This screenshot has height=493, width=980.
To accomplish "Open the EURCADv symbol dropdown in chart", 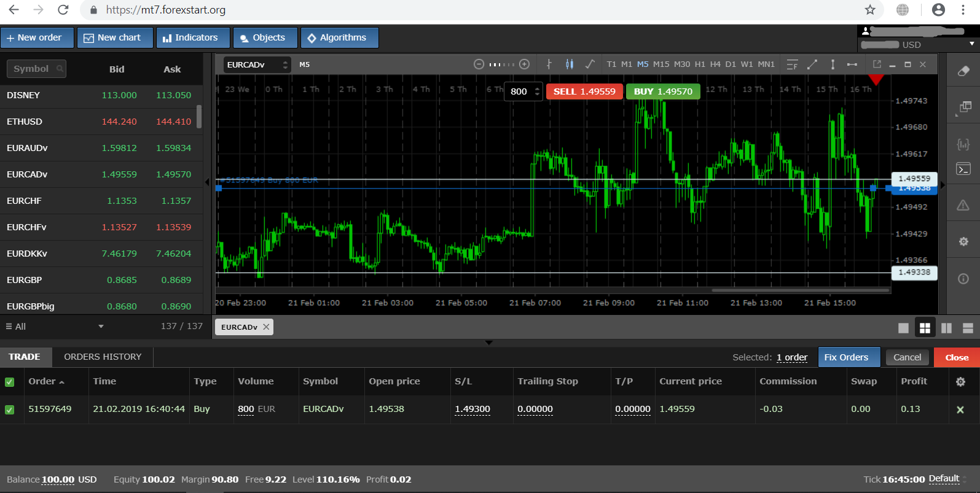I will point(257,64).
